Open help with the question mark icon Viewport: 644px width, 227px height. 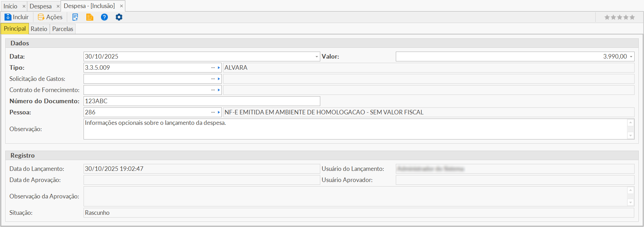(x=104, y=17)
